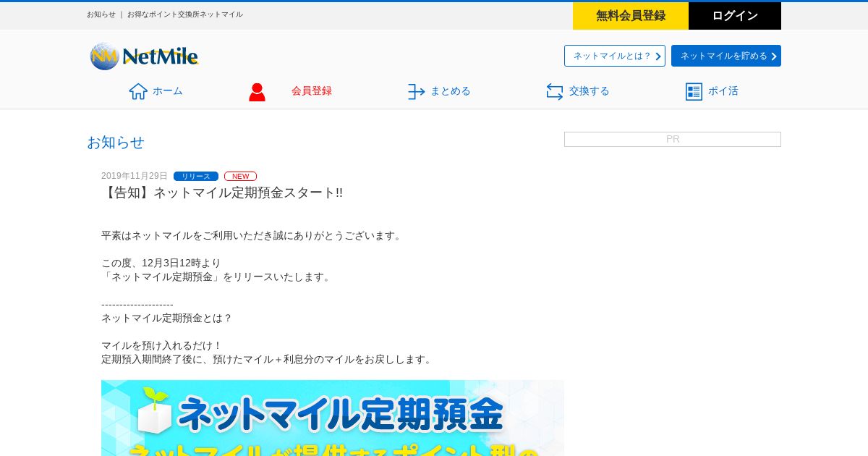Click the line マイルを預け入れるだけ！

point(162,345)
